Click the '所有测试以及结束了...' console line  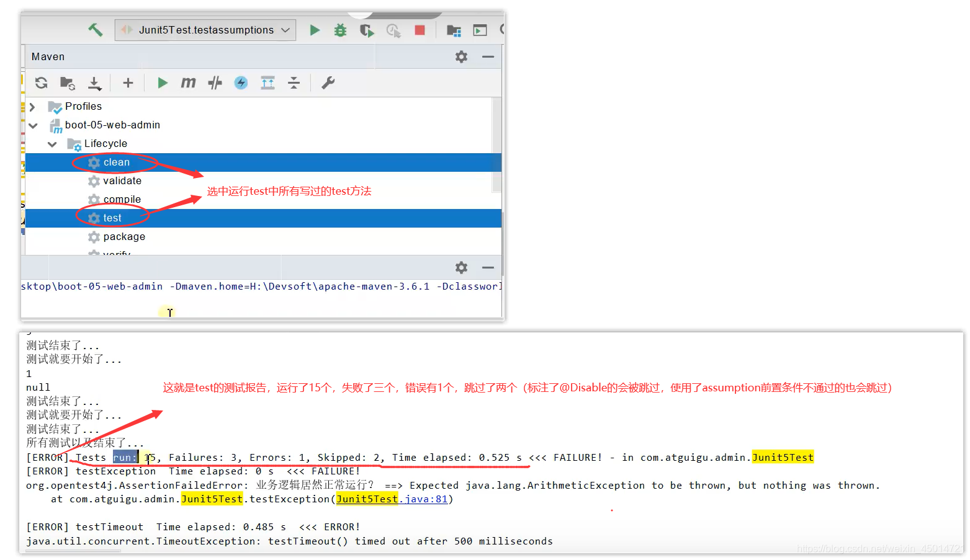[85, 443]
